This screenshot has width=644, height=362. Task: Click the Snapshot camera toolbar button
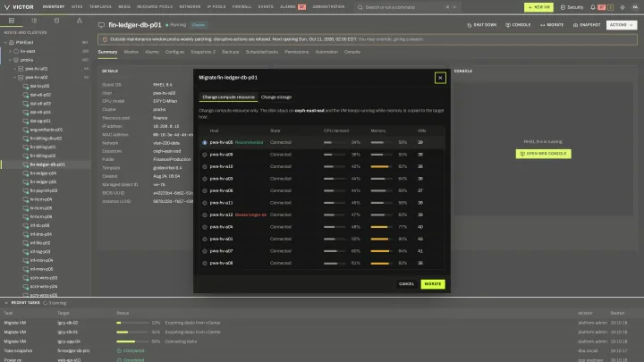coord(587,25)
